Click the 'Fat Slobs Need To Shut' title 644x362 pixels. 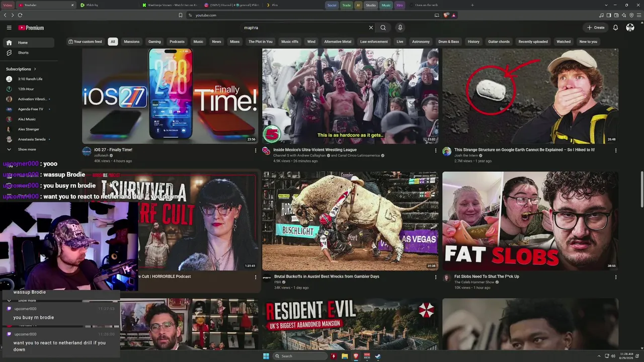[x=487, y=277]
